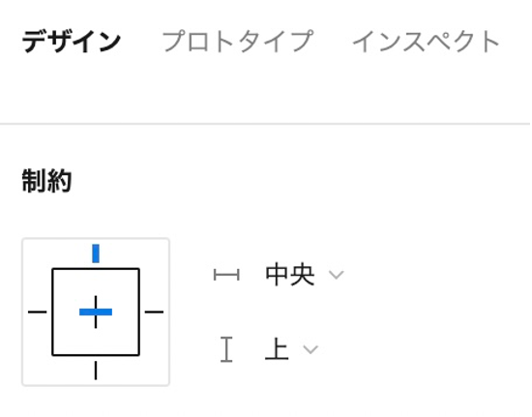Toggle the right constraint marker in the widget
The image size is (532, 417).
coord(154,312)
